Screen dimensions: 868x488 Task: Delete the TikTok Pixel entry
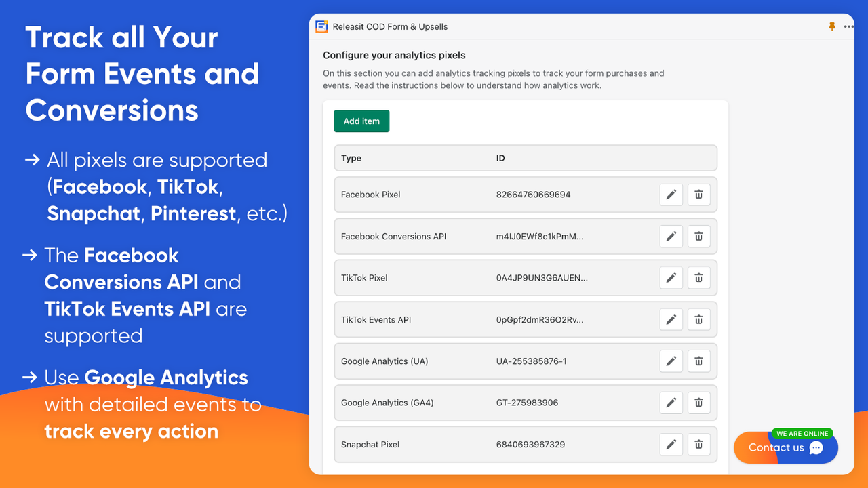coord(698,278)
